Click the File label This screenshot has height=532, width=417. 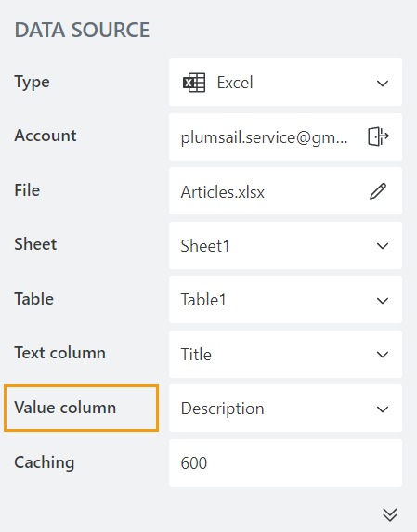pyautogui.click(x=27, y=190)
